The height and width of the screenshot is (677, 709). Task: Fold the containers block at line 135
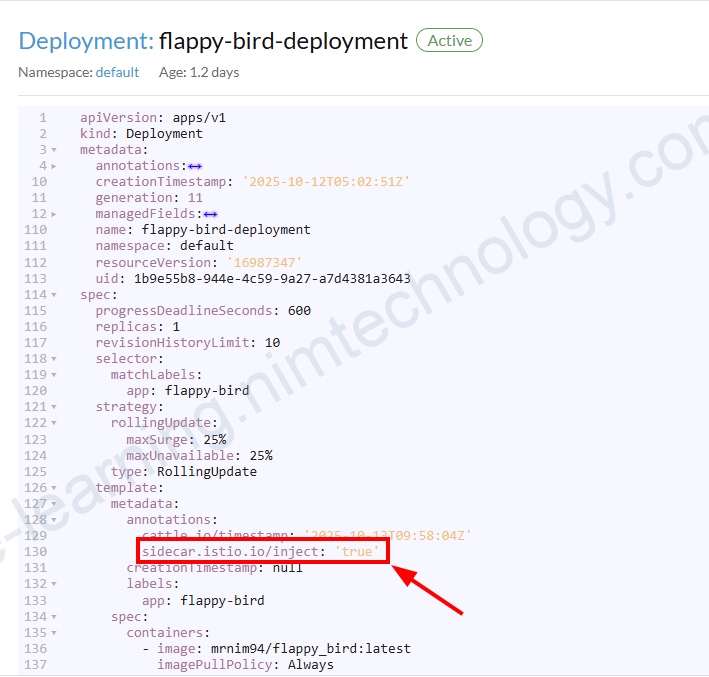click(x=54, y=633)
